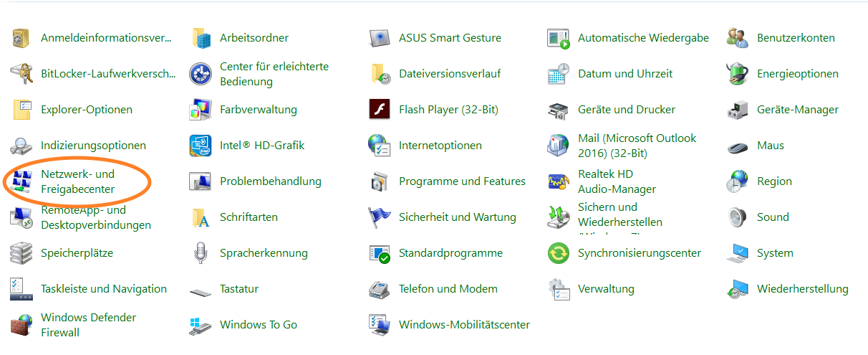
Task: Click the Benutzerkonten link
Action: coord(796,38)
